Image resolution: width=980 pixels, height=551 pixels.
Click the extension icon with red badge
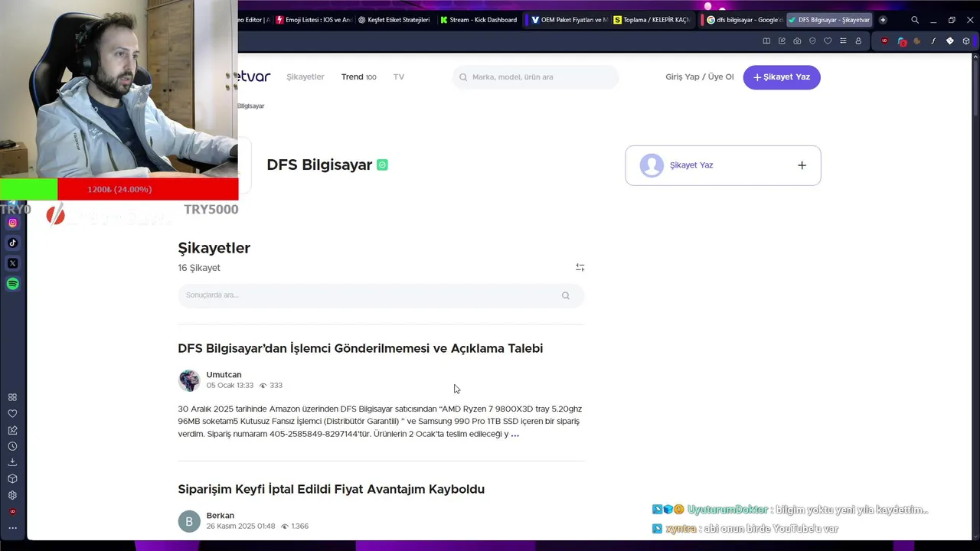[901, 41]
